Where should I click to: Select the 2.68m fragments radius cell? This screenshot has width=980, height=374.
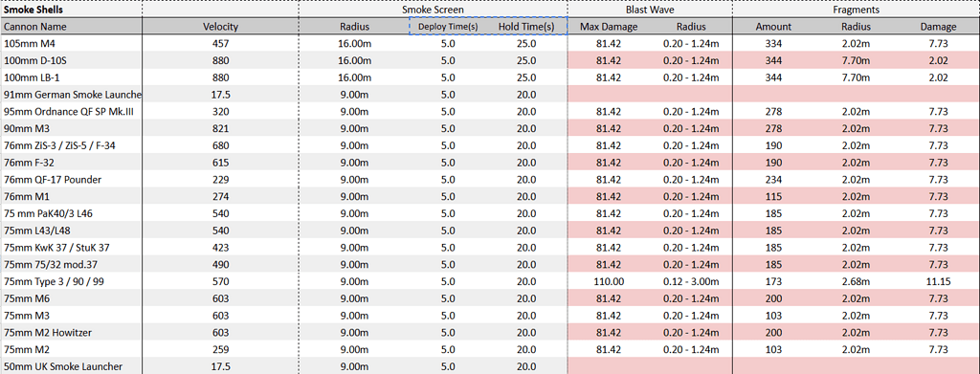856,281
